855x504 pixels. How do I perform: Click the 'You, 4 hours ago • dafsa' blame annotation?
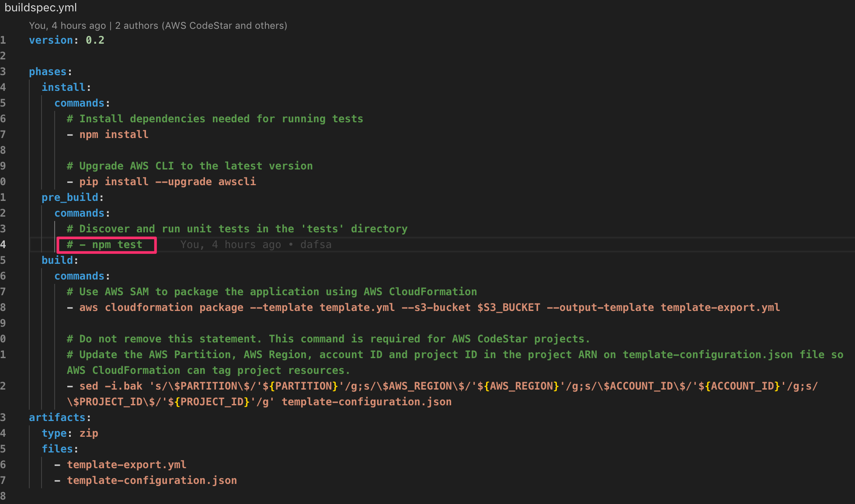pos(256,245)
